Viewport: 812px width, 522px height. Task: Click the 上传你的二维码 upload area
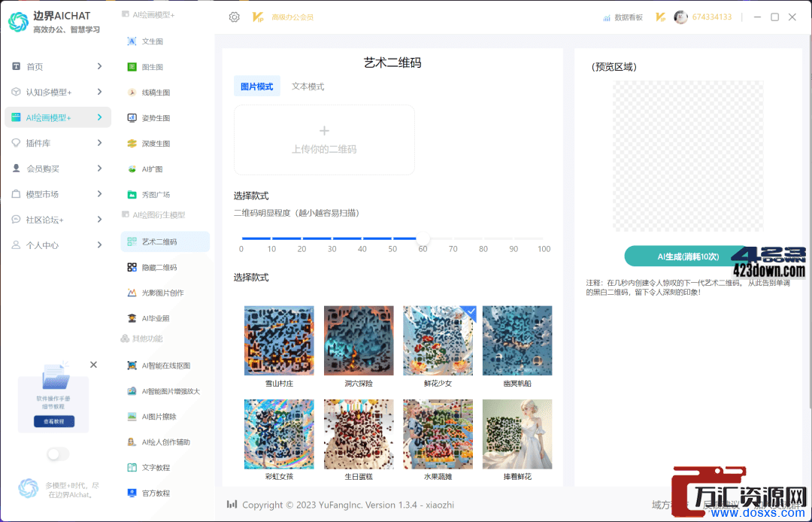pos(324,140)
